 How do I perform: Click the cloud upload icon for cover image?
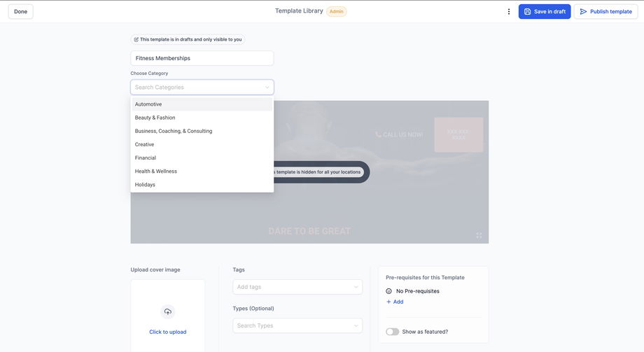167,311
